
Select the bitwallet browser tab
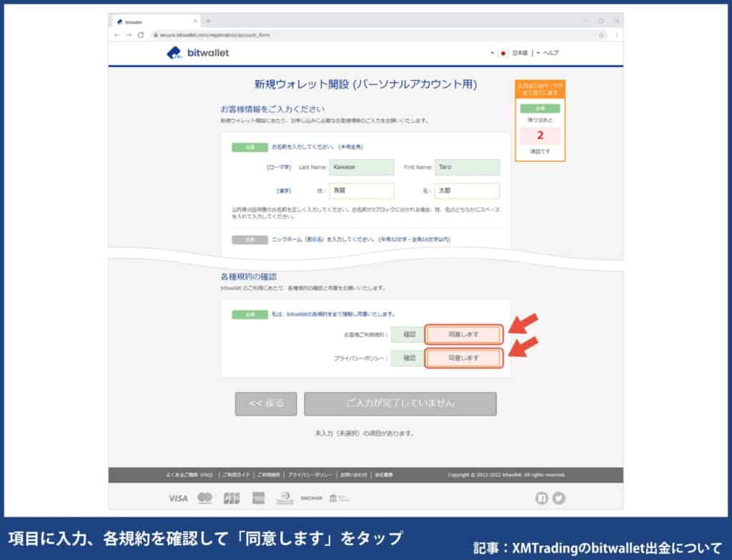click(157, 21)
